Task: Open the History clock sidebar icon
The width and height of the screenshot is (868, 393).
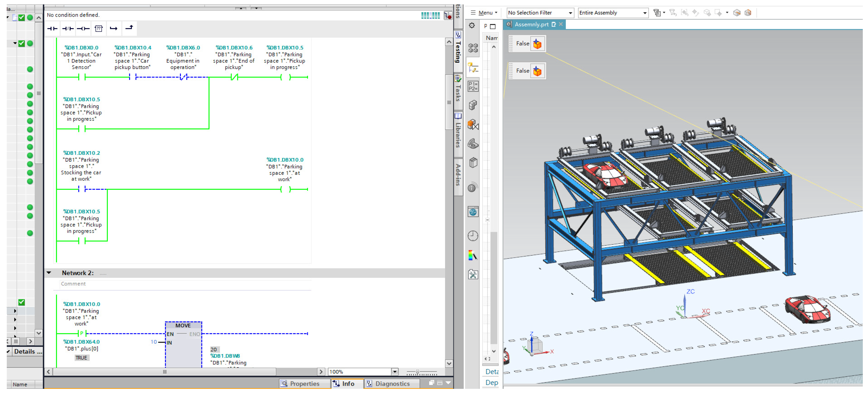Action: 473,236
